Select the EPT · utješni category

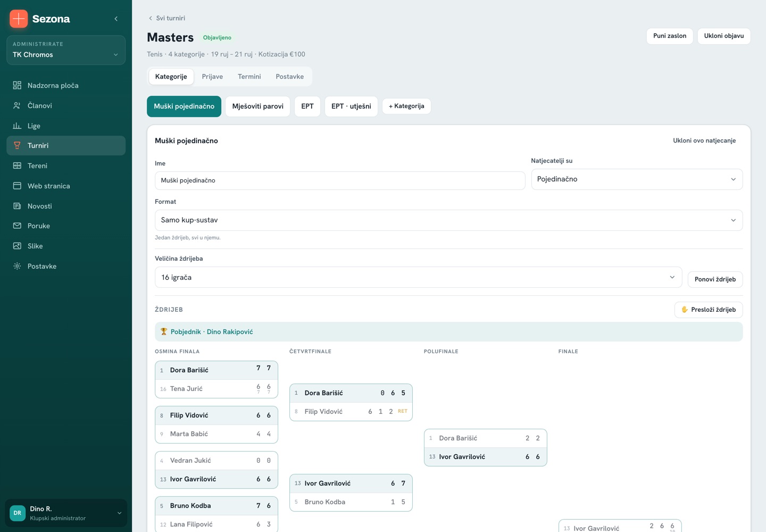coord(351,106)
